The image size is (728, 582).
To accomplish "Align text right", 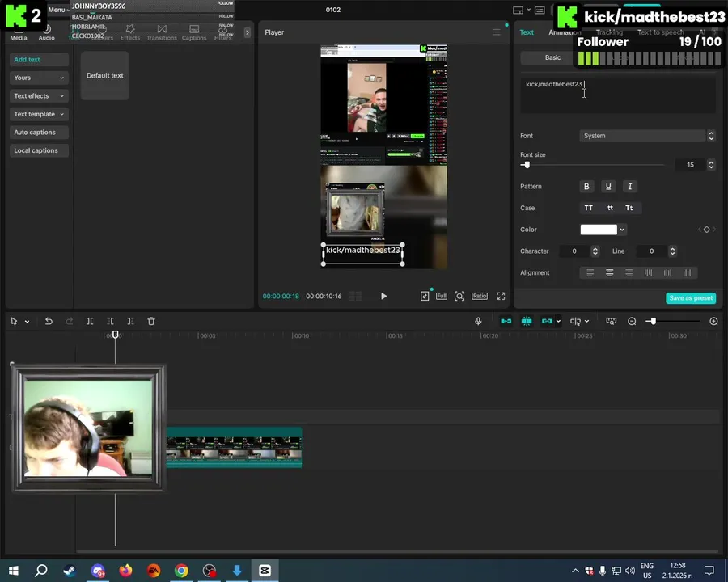I will pyautogui.click(x=629, y=273).
